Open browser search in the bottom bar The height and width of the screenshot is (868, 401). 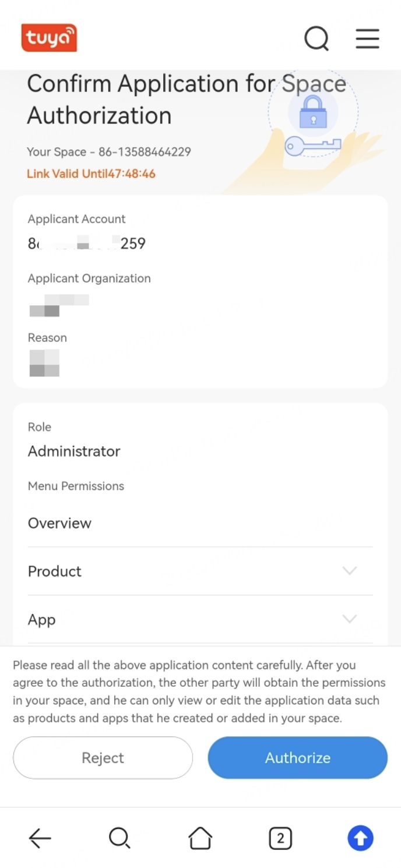119,838
